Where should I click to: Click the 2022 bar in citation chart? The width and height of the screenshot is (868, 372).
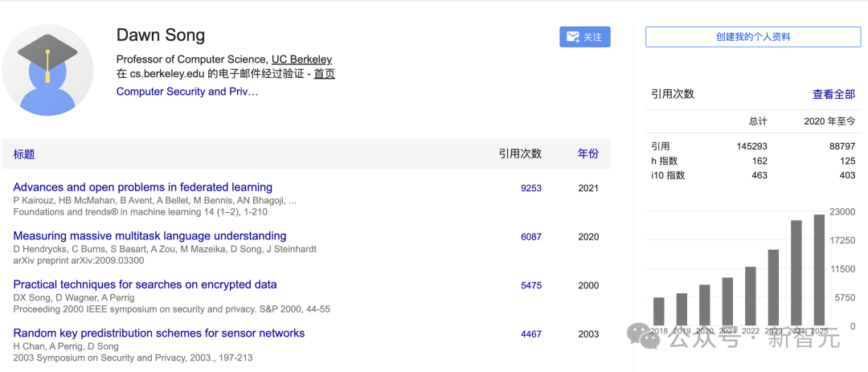(750, 296)
